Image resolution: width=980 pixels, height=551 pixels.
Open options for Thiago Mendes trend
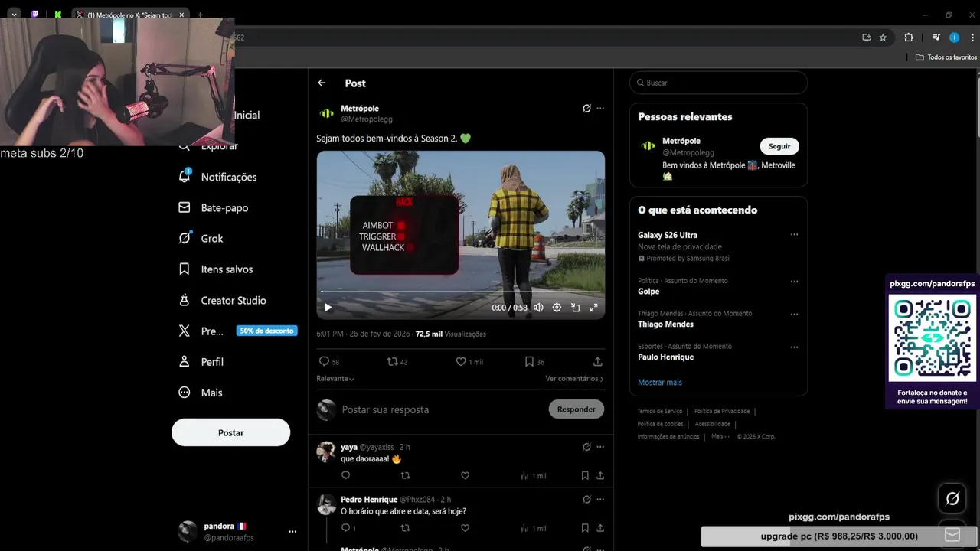coord(794,314)
